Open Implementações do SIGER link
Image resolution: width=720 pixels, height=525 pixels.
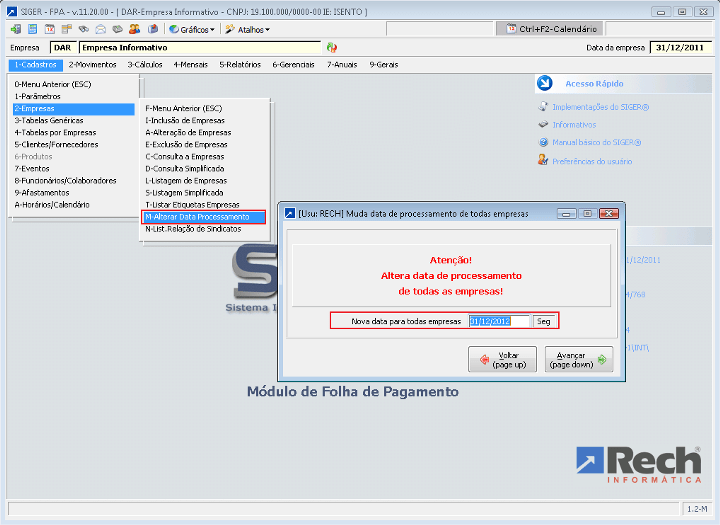pos(600,107)
